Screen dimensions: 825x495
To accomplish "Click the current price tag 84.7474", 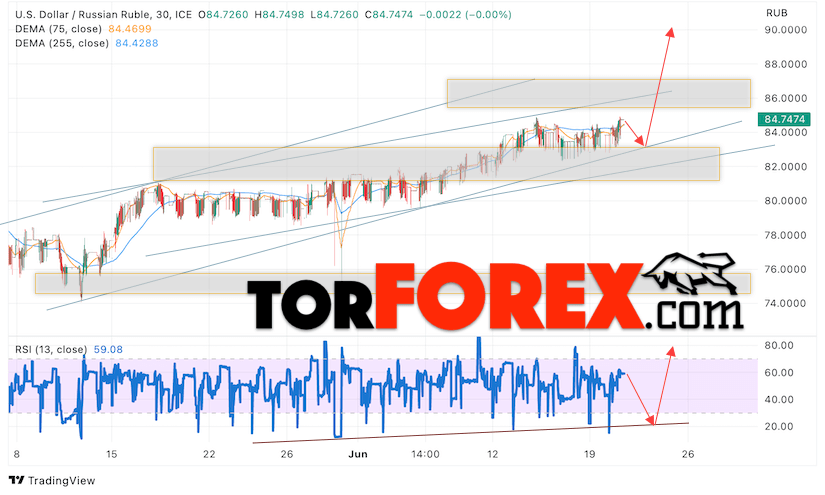I will tap(784, 119).
